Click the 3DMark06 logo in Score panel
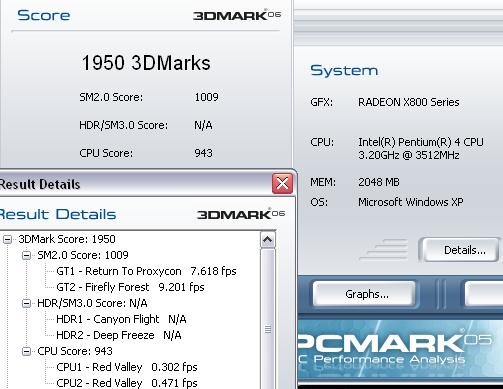The image size is (503, 389). 237,15
